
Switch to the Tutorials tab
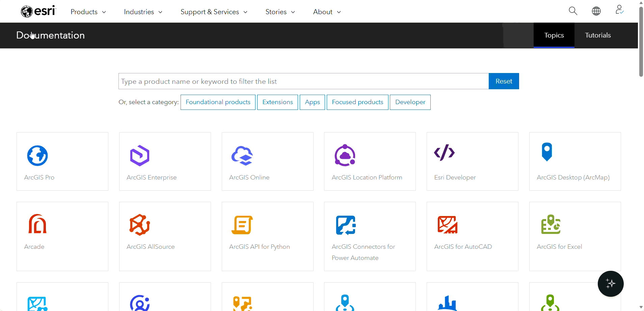coord(597,35)
